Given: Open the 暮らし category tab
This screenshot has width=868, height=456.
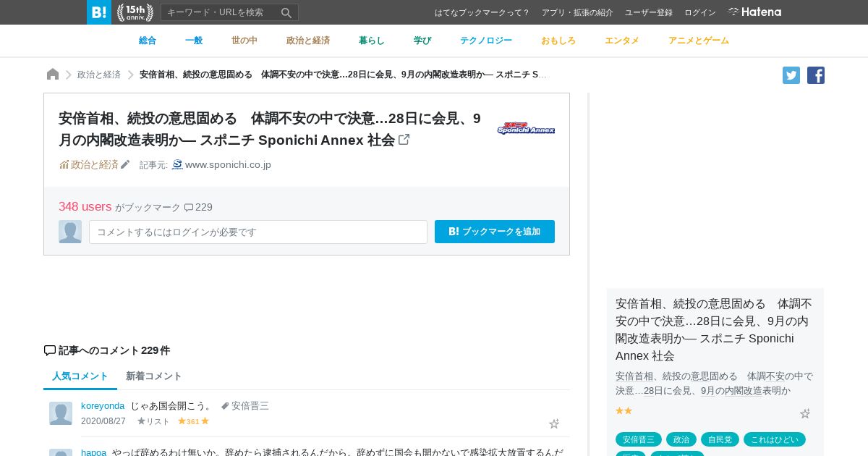Looking at the screenshot, I should (x=372, y=41).
